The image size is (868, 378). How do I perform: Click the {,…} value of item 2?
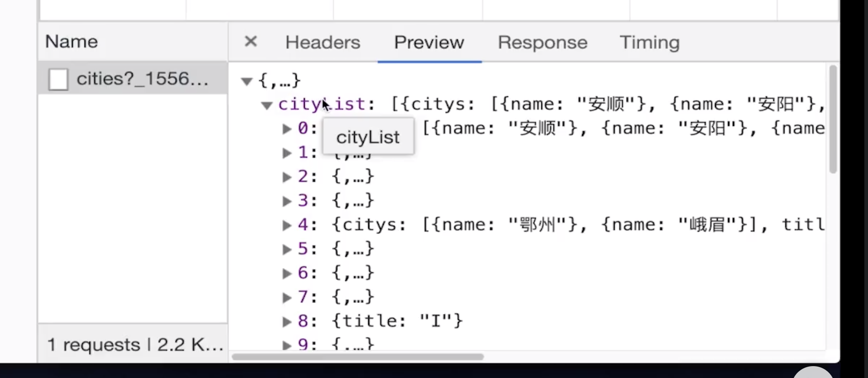click(x=353, y=176)
